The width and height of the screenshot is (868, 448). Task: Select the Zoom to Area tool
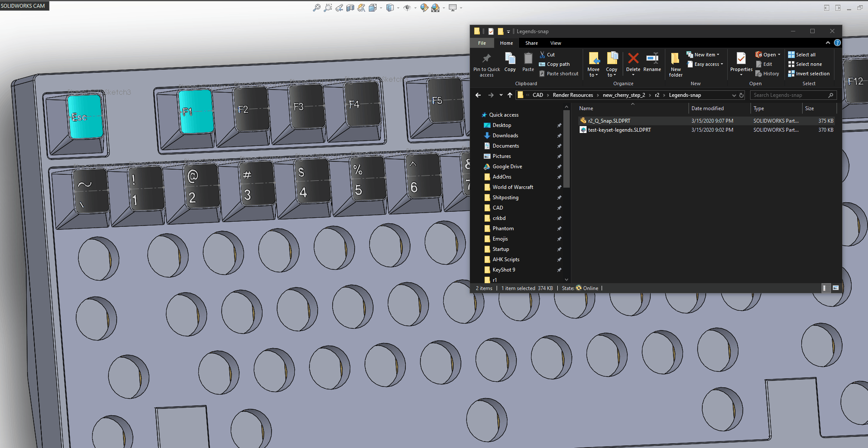pos(328,8)
